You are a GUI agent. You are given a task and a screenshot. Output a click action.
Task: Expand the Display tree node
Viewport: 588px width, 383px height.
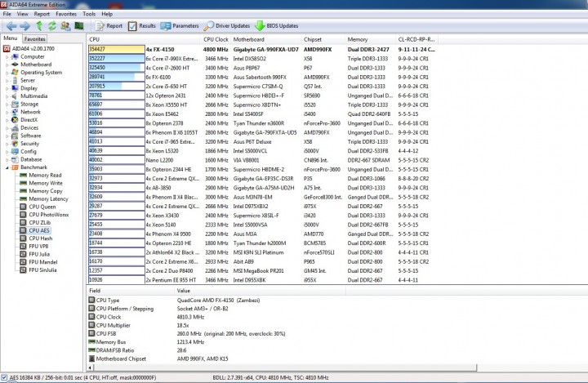pos(7,88)
